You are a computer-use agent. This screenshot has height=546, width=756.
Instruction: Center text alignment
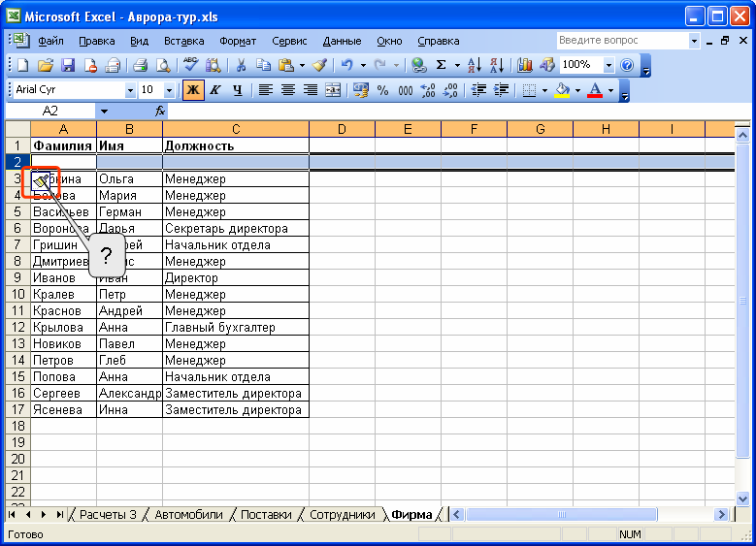click(x=288, y=90)
